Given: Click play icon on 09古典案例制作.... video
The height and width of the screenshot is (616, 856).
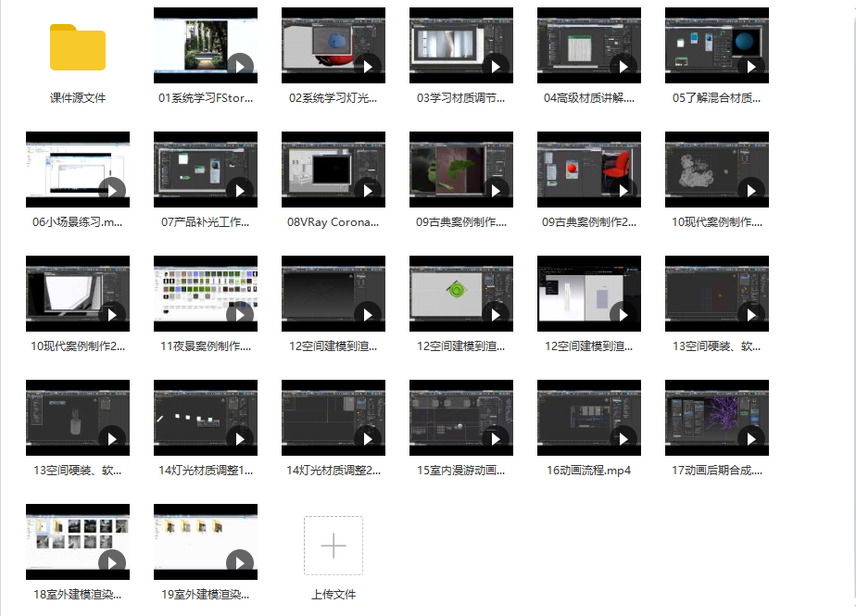Looking at the screenshot, I should (496, 190).
